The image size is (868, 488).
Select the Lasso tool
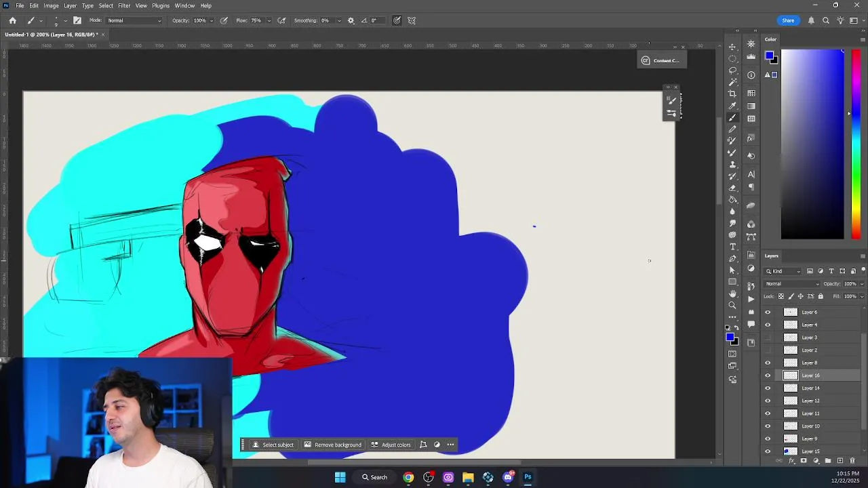(x=732, y=70)
